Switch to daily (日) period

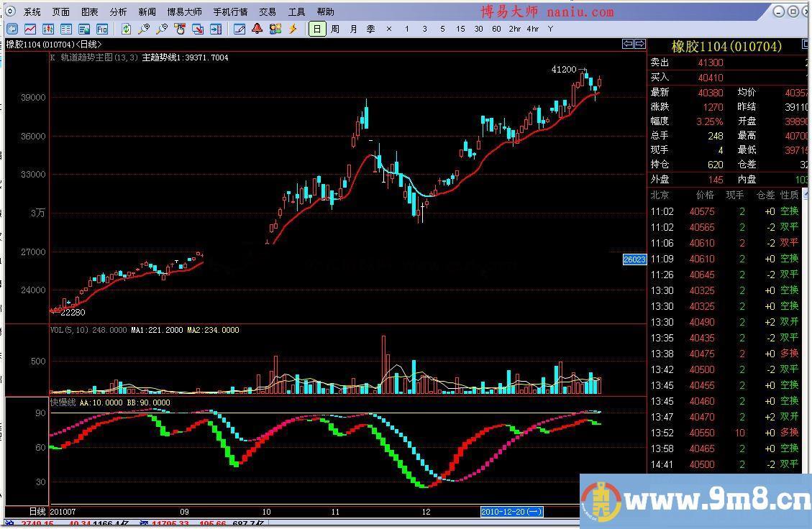pos(317,29)
